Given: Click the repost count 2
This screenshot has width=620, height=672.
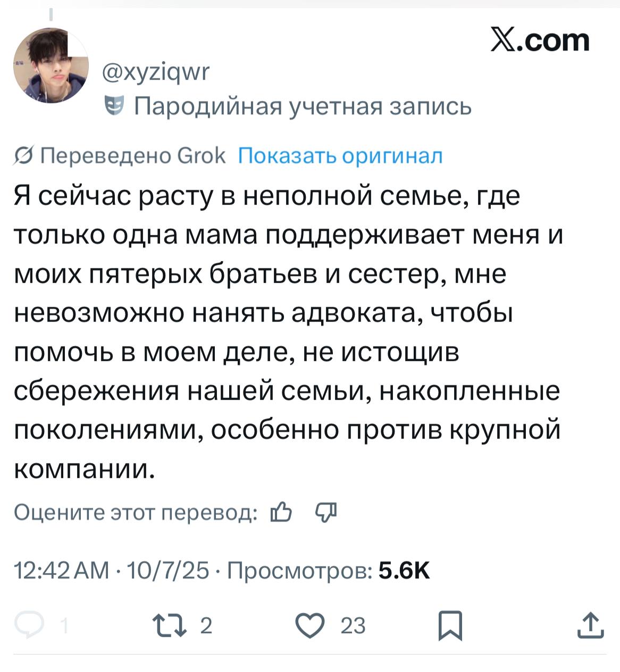Looking at the screenshot, I should 206,626.
